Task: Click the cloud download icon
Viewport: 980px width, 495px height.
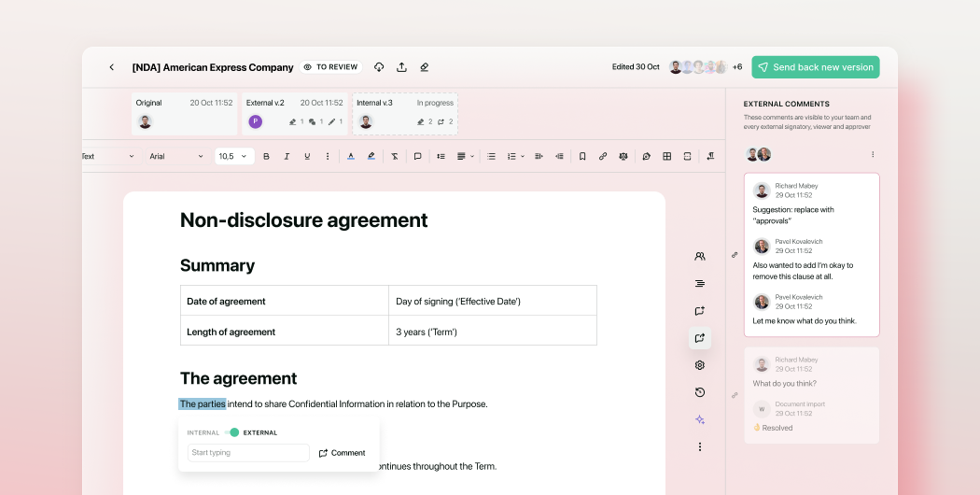Action: click(379, 67)
